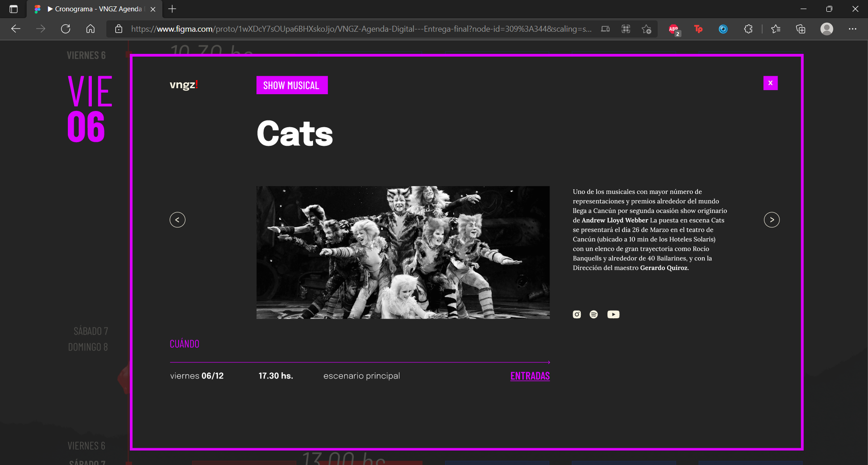Open a new browser tab
This screenshot has height=465, width=868.
[172, 9]
